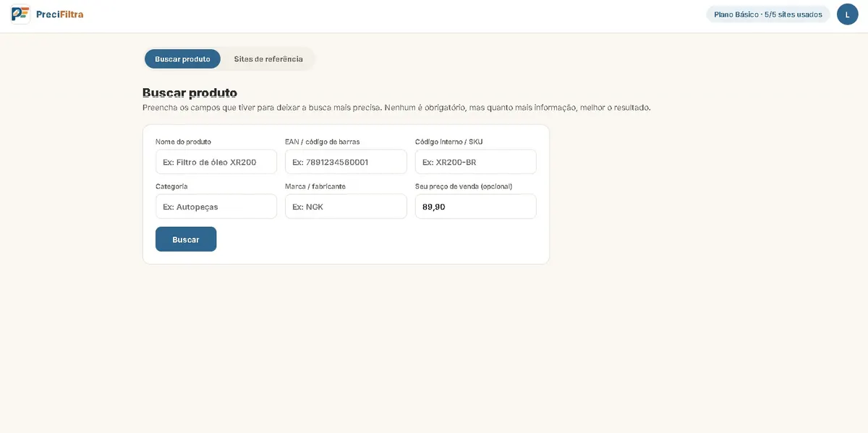Click the Plano Básico usage badge
The width and height of the screenshot is (868, 433).
(x=768, y=14)
